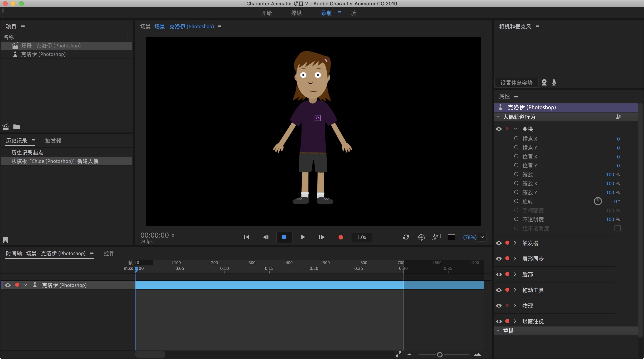Expand the Face behavior section
The image size is (644, 359).
515,274
